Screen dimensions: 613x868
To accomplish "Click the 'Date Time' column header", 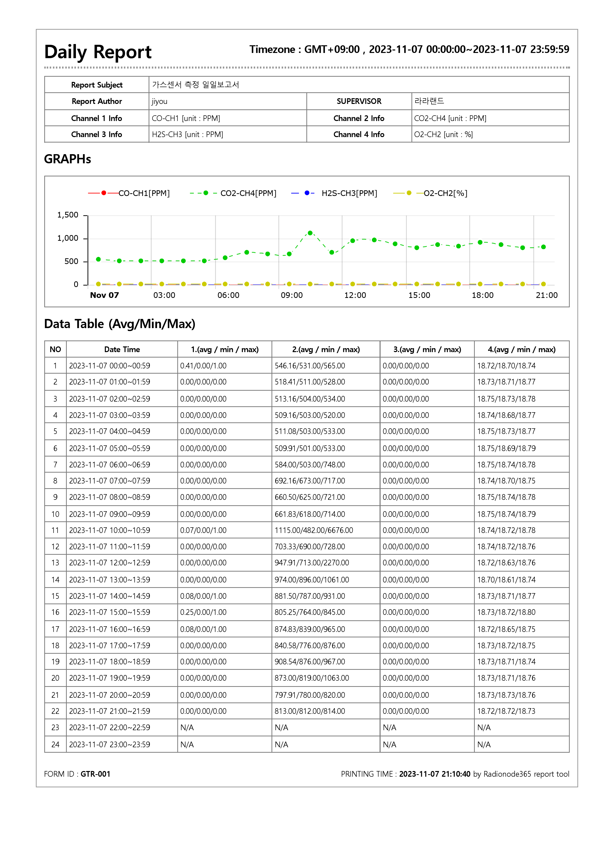I will [x=122, y=349].
